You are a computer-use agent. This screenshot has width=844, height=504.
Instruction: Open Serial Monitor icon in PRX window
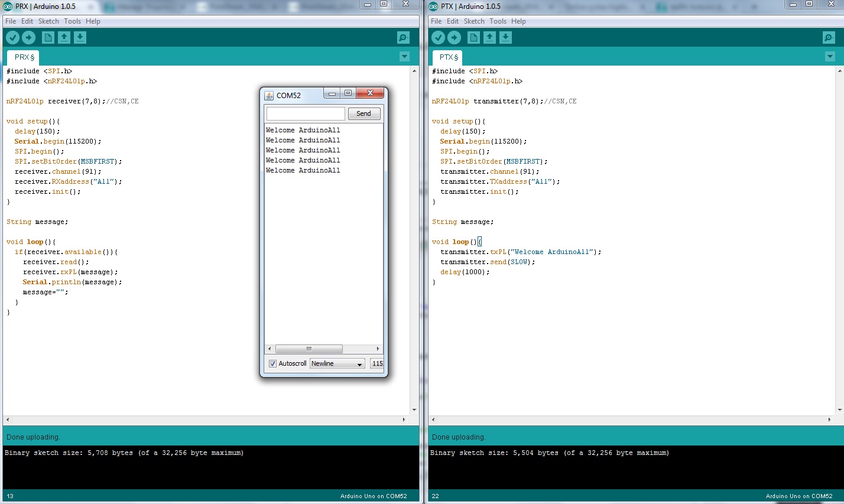coord(403,37)
